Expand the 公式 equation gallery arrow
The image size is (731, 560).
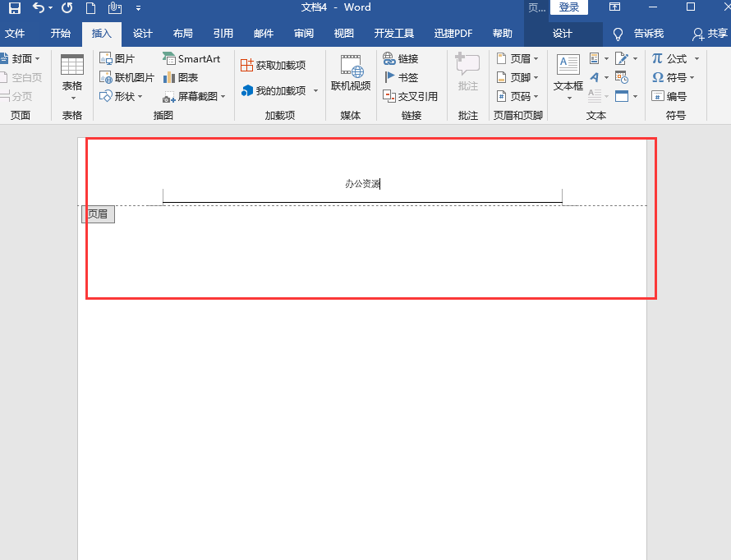pos(697,58)
